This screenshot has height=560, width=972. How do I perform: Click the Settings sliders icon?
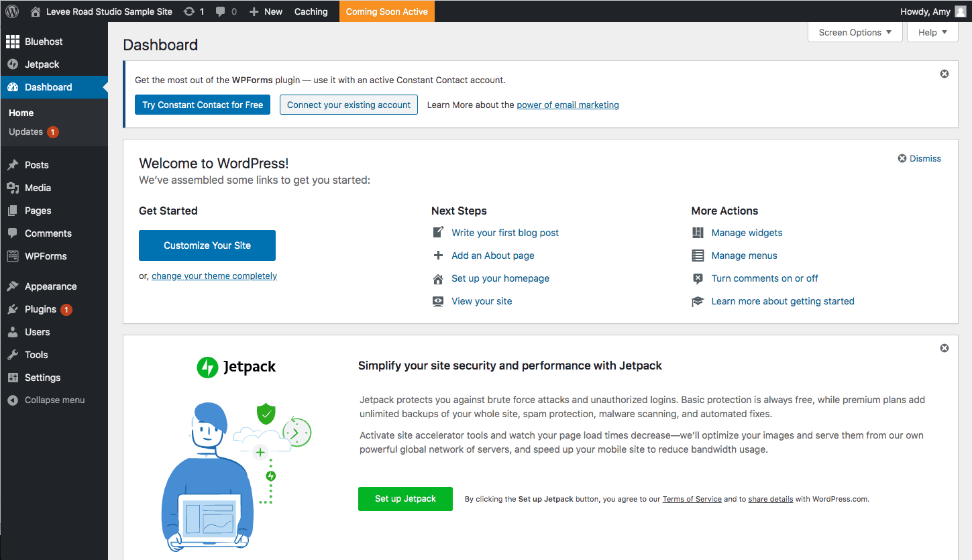13,378
